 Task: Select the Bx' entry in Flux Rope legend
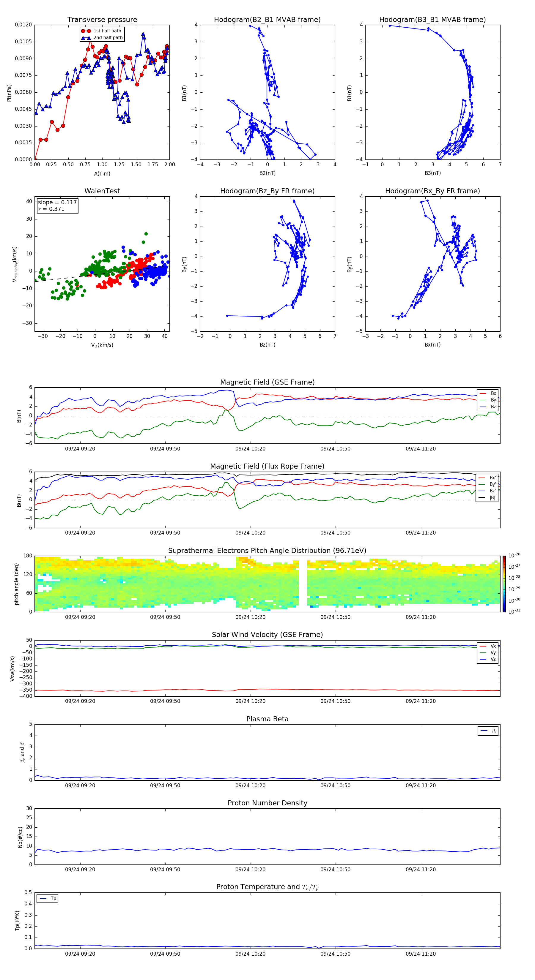point(487,478)
